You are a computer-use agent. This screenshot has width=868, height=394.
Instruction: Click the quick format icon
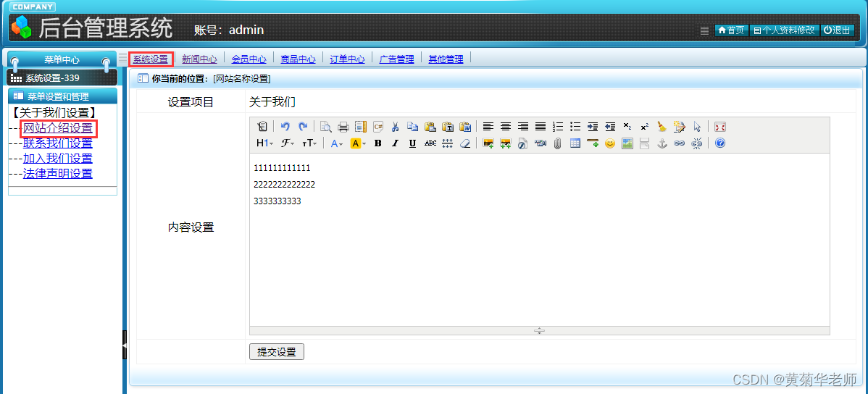tap(679, 127)
